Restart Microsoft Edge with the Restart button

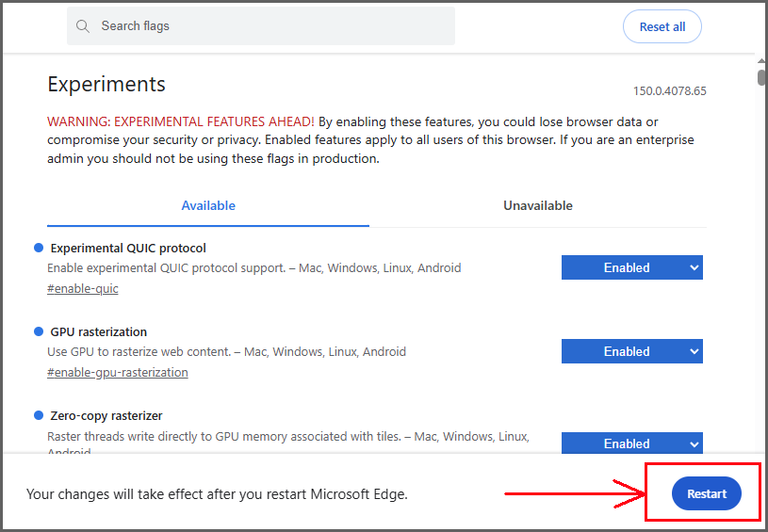(x=707, y=493)
